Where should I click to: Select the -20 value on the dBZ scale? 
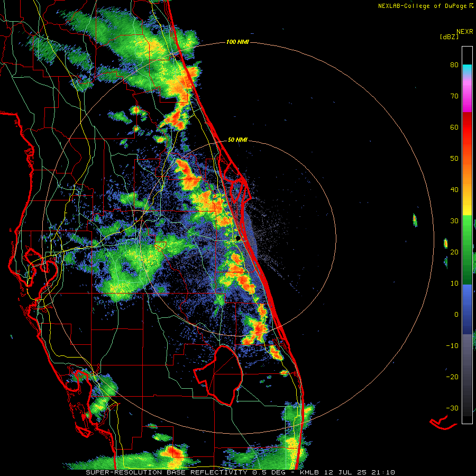[x=452, y=377]
